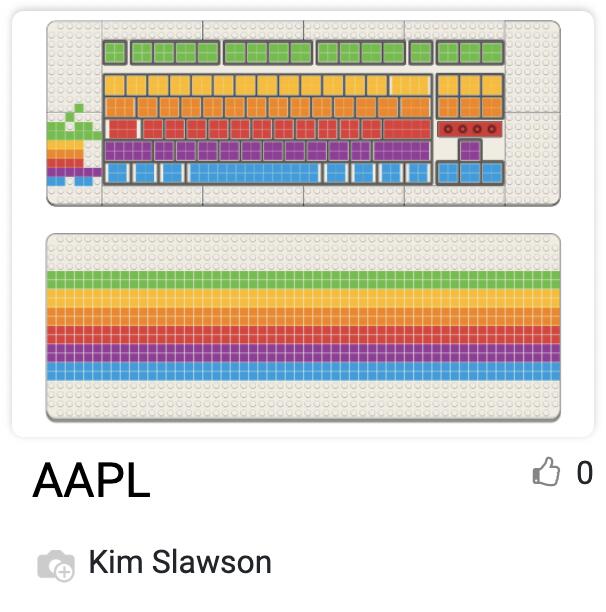Open the Kim Slawson author link
Image resolution: width=606 pixels, height=612 pixels.
click(180, 562)
